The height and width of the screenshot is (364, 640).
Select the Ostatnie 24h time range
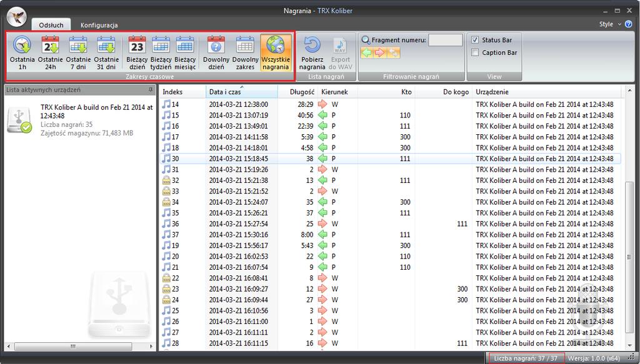tap(50, 53)
